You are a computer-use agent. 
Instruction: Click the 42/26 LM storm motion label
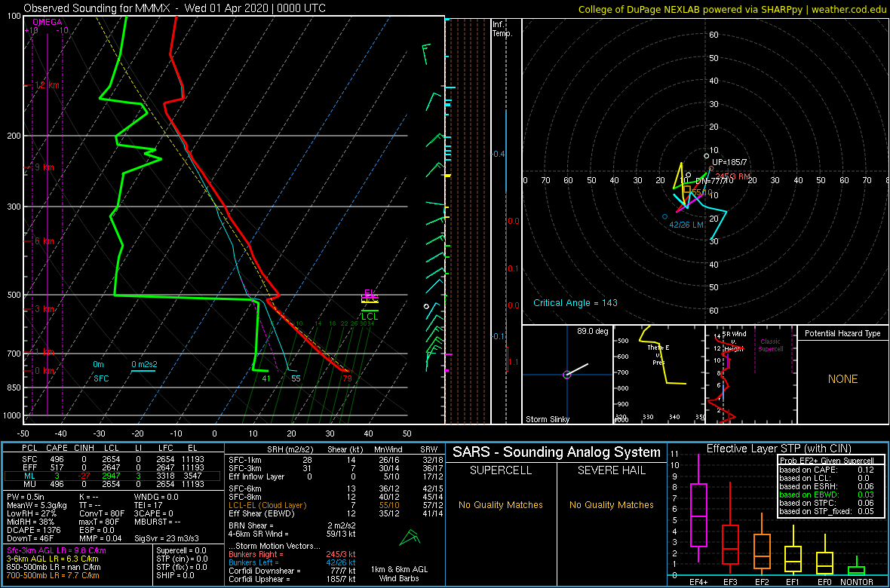686,225
